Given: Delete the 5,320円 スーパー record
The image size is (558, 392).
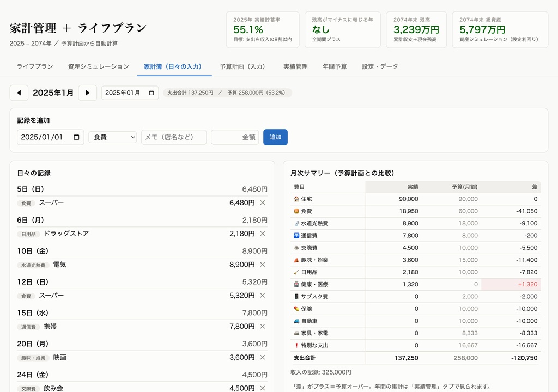Looking at the screenshot, I should click(263, 296).
